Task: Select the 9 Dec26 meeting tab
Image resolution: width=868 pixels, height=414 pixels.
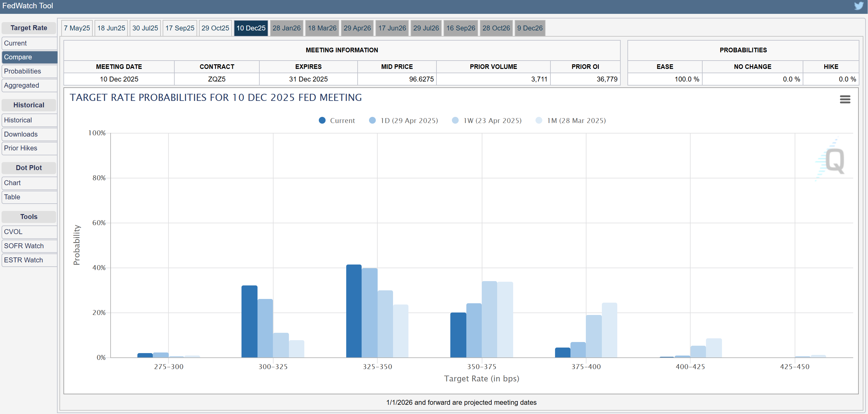Action: click(x=530, y=28)
